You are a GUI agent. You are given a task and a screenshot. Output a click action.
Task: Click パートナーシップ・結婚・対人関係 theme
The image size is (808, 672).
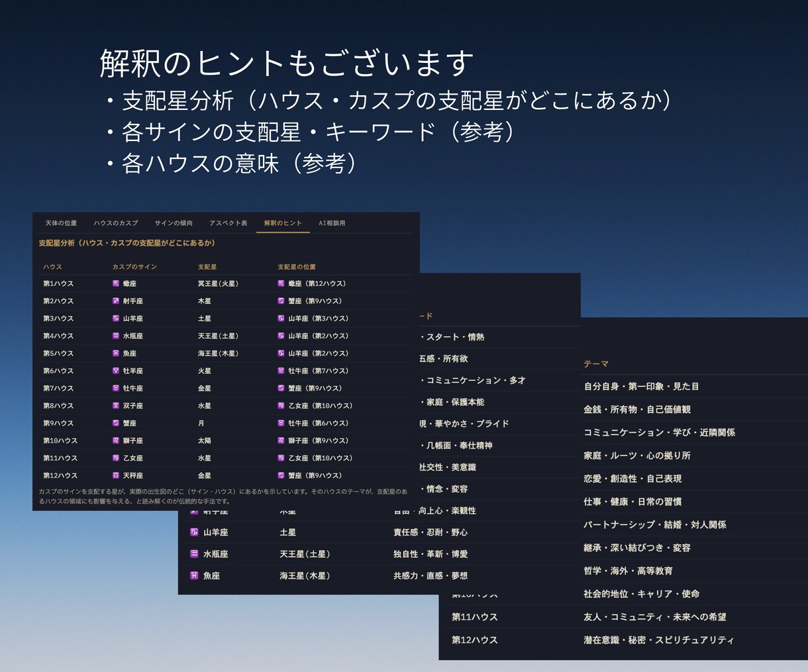point(655,525)
